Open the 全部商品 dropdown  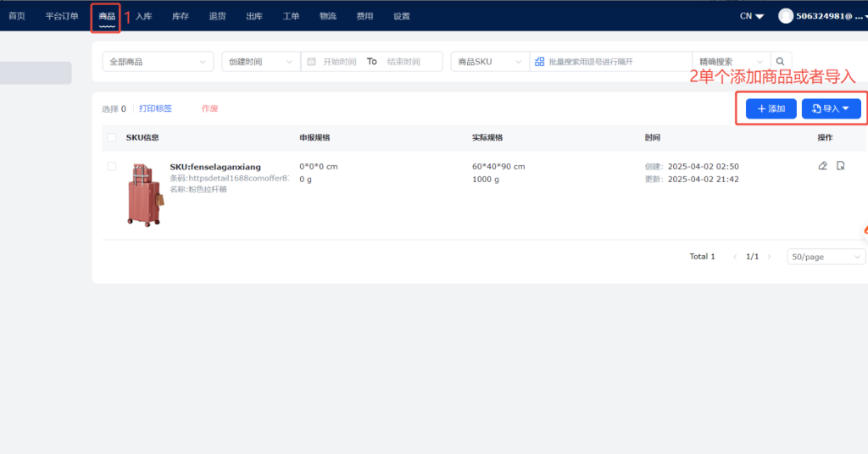158,62
